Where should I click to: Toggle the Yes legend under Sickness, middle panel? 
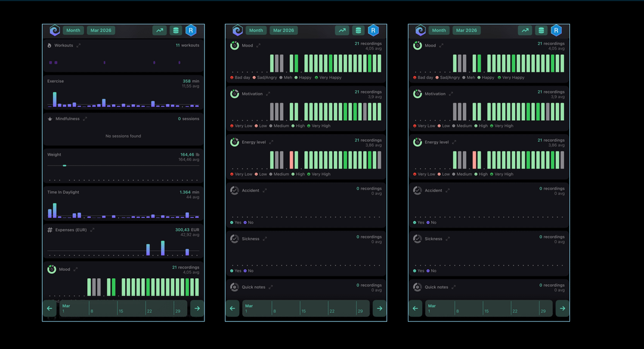pyautogui.click(x=236, y=271)
